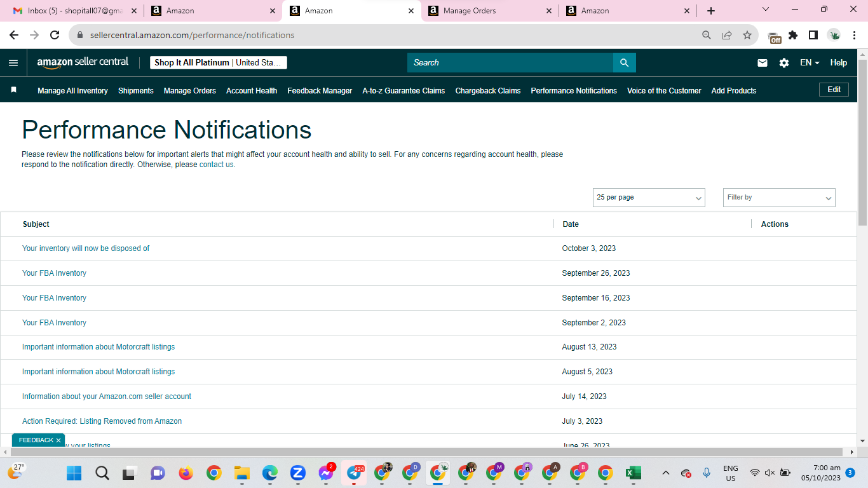This screenshot has height=488, width=868.
Task: Click the extension icon labeled Off
Action: tap(774, 37)
